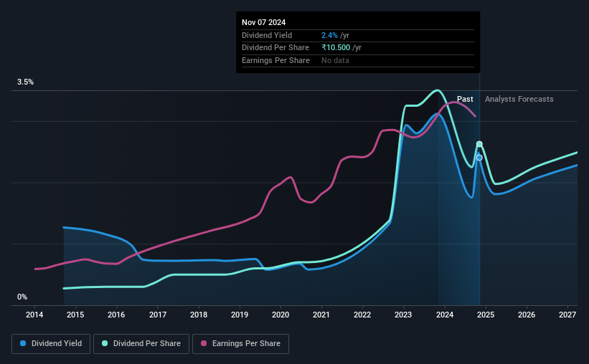Viewport: 589px width, 364px height.
Task: Click the teal Dividend Per Share legend dot
Action: pos(105,343)
